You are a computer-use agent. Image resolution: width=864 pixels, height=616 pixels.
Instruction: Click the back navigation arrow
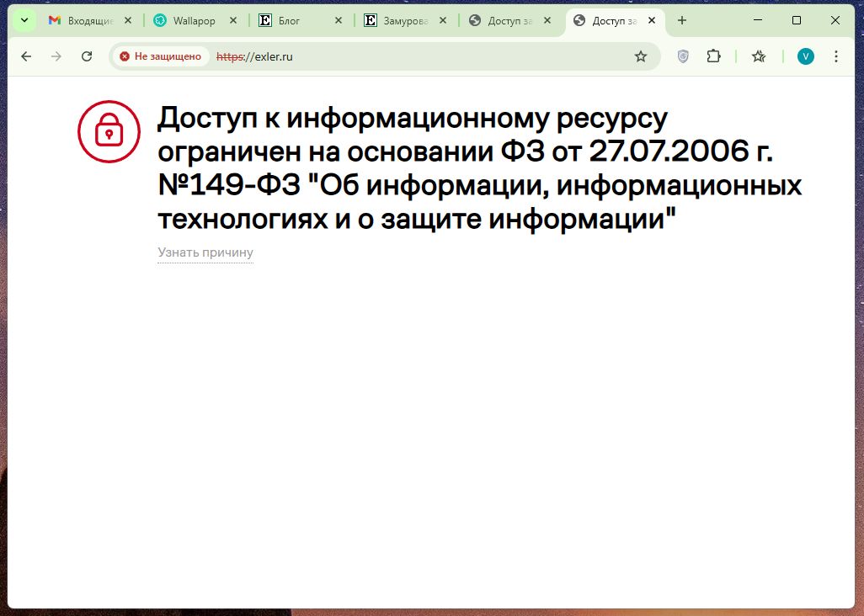[x=26, y=56]
